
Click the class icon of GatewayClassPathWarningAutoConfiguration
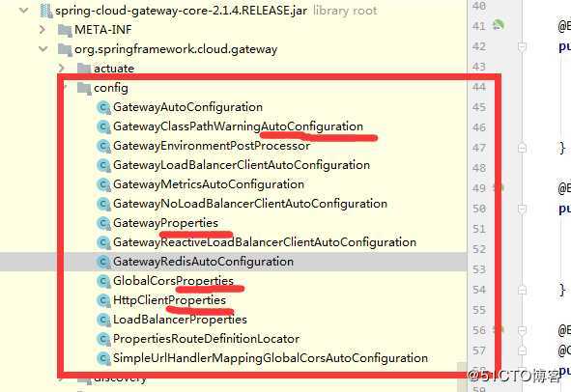[103, 126]
